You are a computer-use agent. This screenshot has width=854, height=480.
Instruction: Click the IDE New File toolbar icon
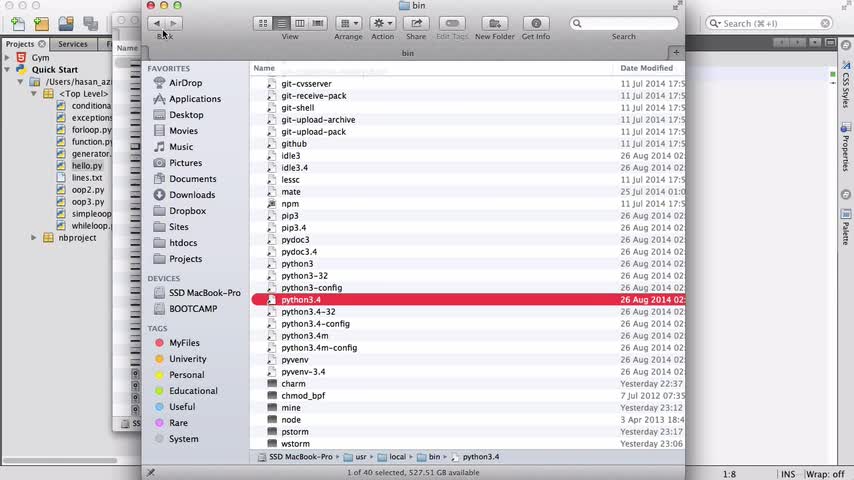(x=17, y=23)
